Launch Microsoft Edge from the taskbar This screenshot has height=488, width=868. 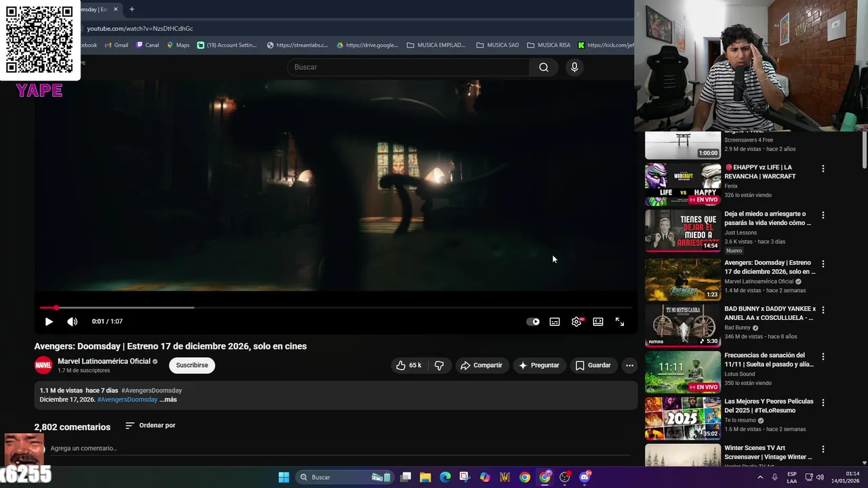tap(445, 477)
